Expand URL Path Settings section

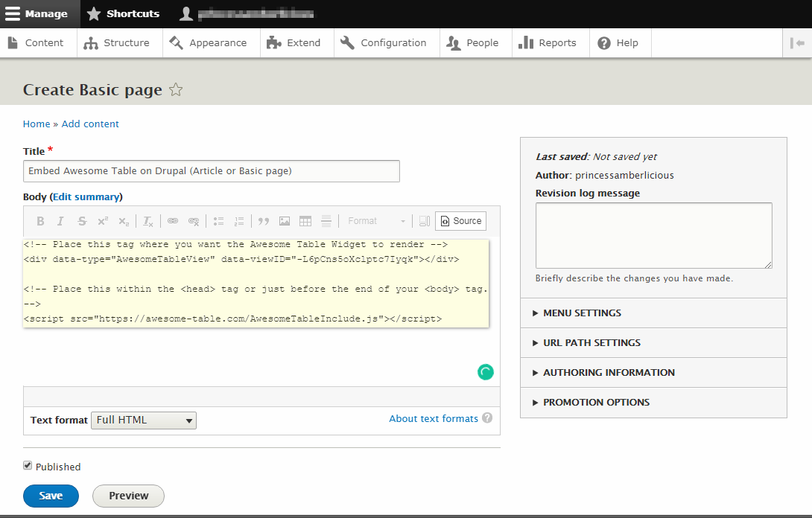tap(653, 342)
